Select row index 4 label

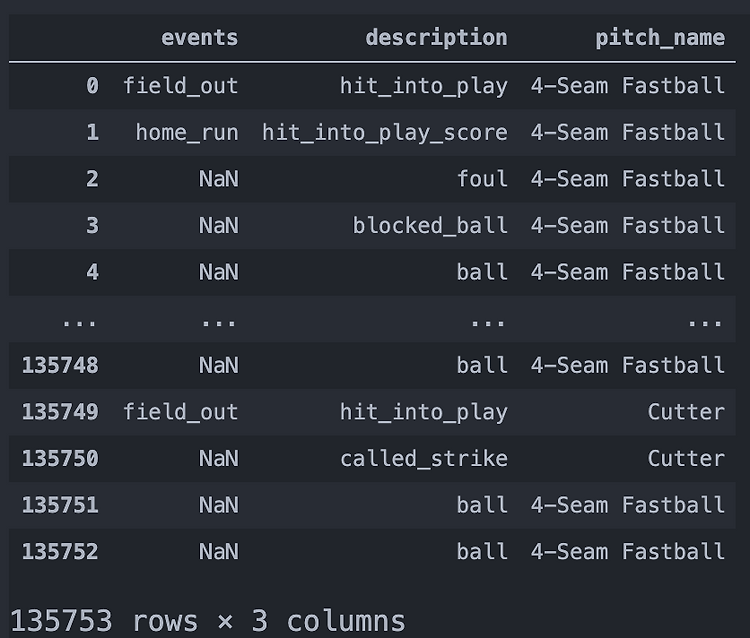tap(92, 272)
